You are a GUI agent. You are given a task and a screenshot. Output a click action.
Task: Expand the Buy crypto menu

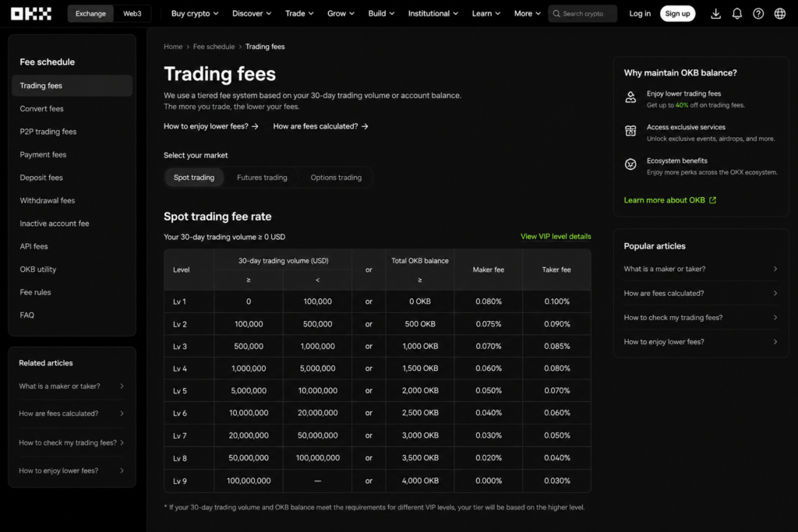(195, 14)
